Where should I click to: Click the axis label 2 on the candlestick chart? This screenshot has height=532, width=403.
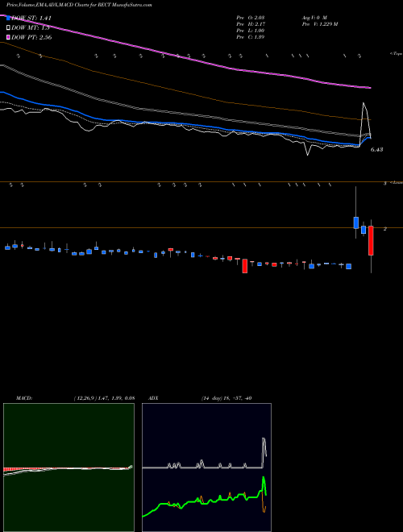click(385, 229)
